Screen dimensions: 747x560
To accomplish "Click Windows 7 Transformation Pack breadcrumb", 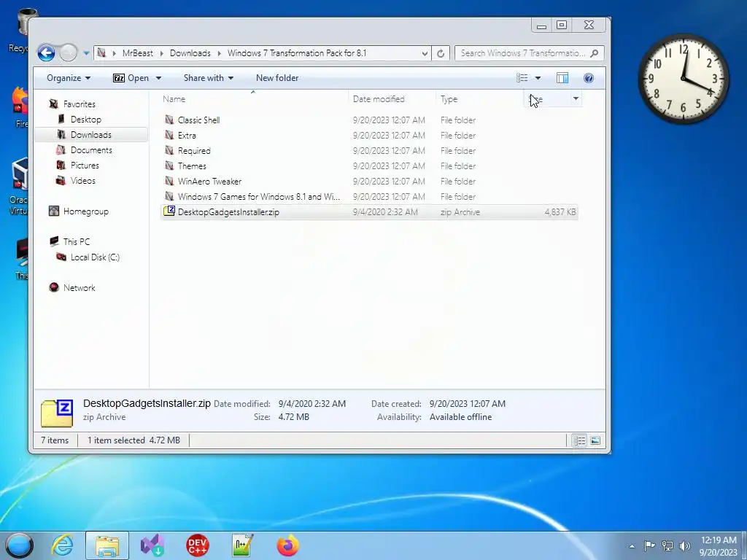I will click(x=297, y=53).
